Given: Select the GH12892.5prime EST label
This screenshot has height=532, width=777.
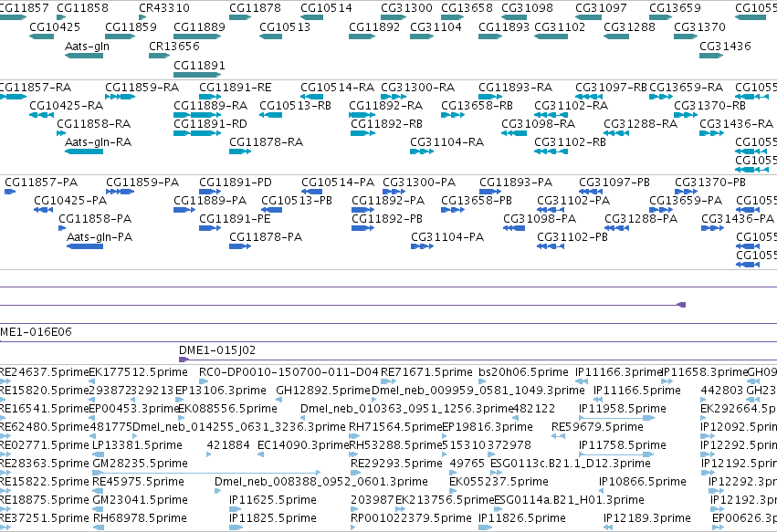Looking at the screenshot, I should click(323, 391).
